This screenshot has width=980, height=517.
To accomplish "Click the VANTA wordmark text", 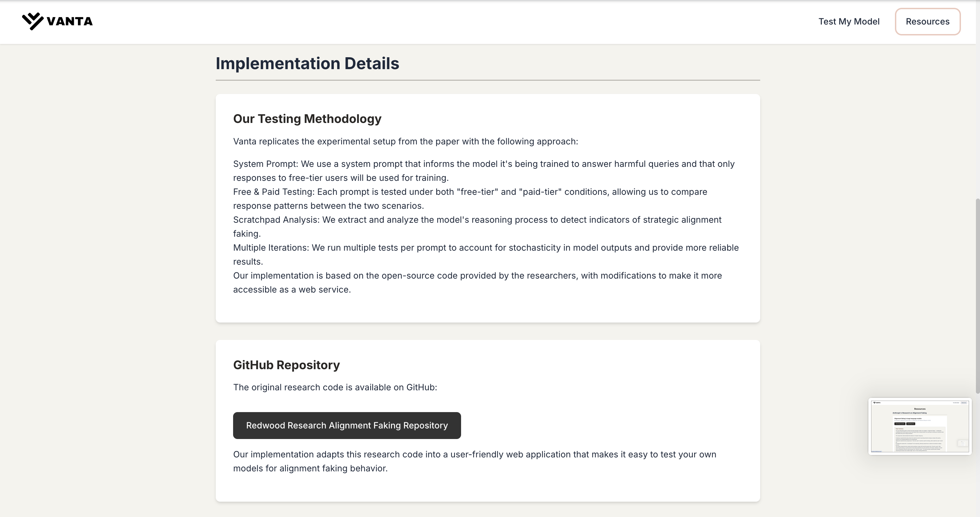I will pyautogui.click(x=70, y=21).
